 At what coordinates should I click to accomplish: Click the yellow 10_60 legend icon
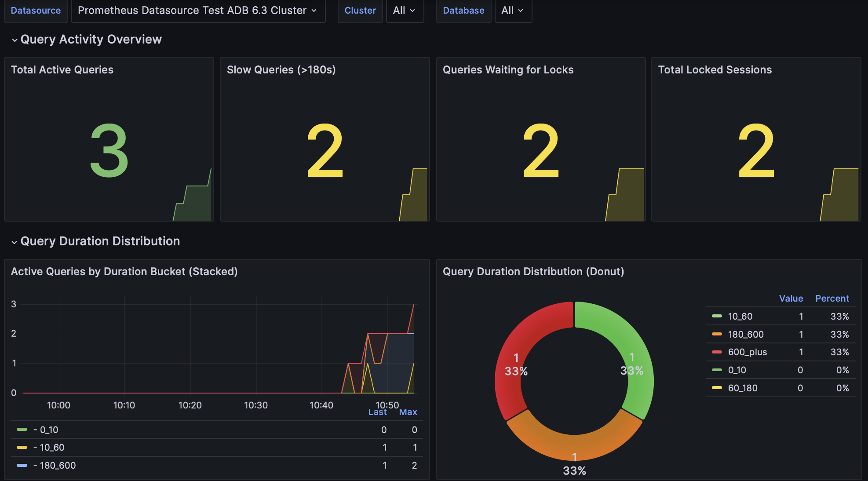click(x=21, y=447)
